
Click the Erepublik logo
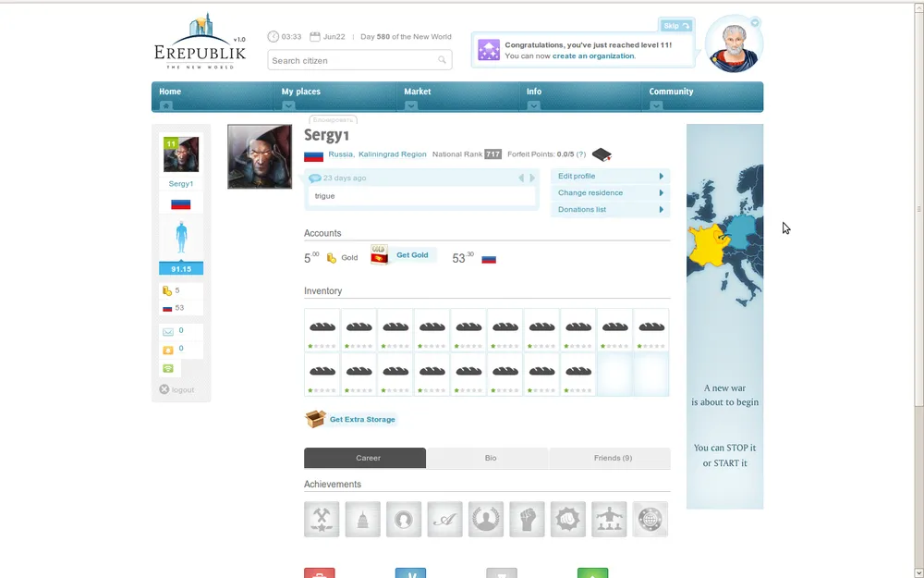[200, 43]
